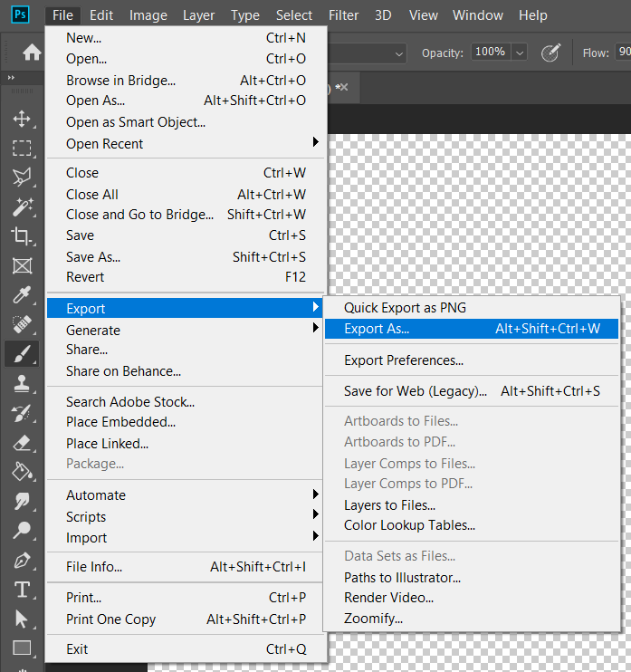
Task: Open the Filter menu
Action: tap(343, 15)
